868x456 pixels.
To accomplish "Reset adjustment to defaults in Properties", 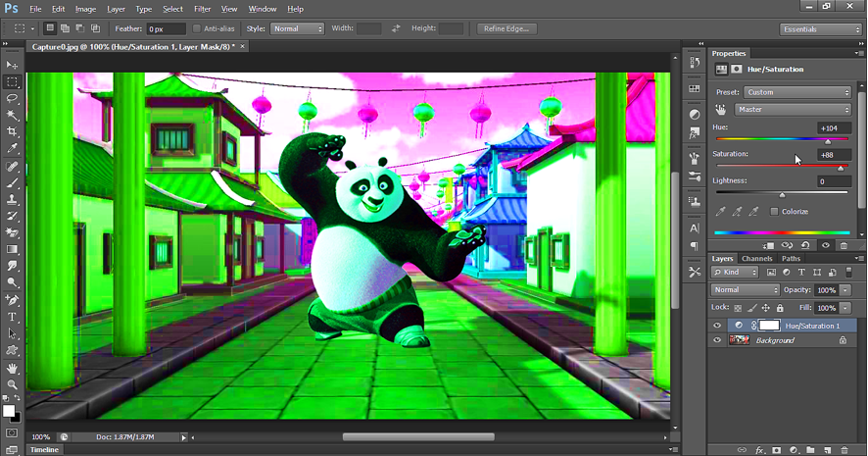I will click(805, 245).
